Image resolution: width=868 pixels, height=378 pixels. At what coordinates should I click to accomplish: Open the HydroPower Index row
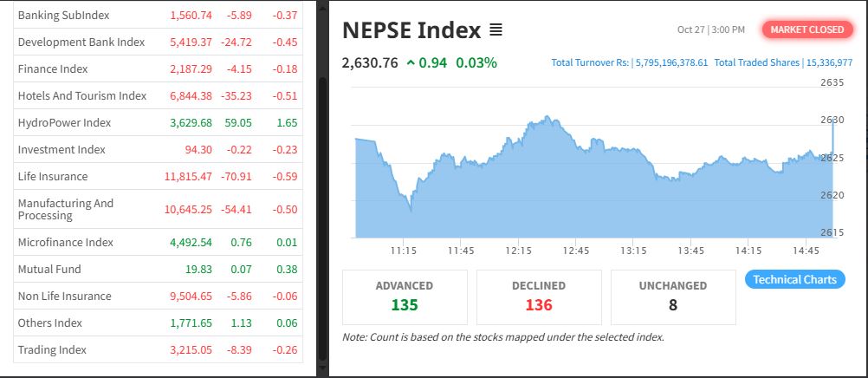coord(158,122)
